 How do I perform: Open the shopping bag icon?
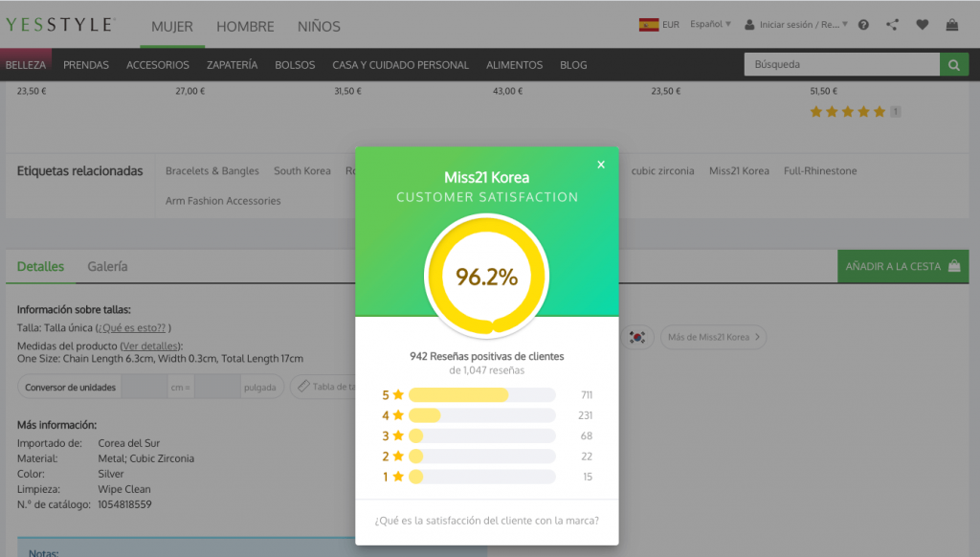point(952,25)
